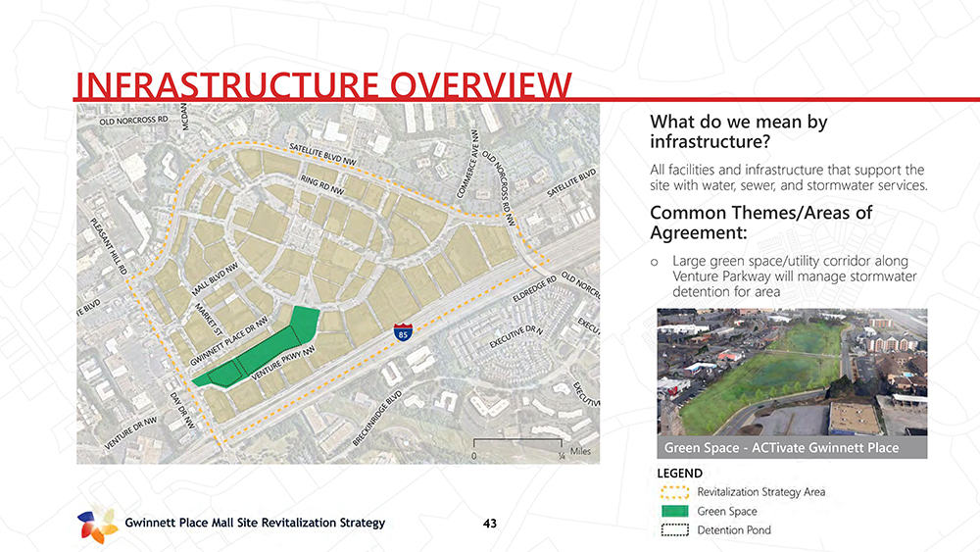Click page number 43 in the footer
The width and height of the screenshot is (980, 552).
(490, 524)
